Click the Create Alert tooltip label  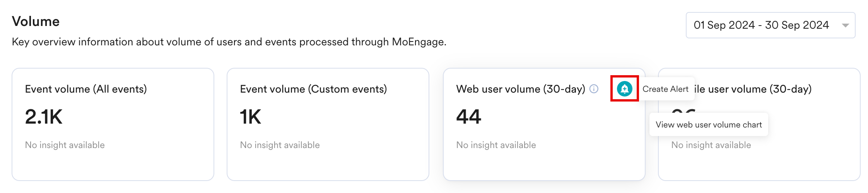point(665,89)
